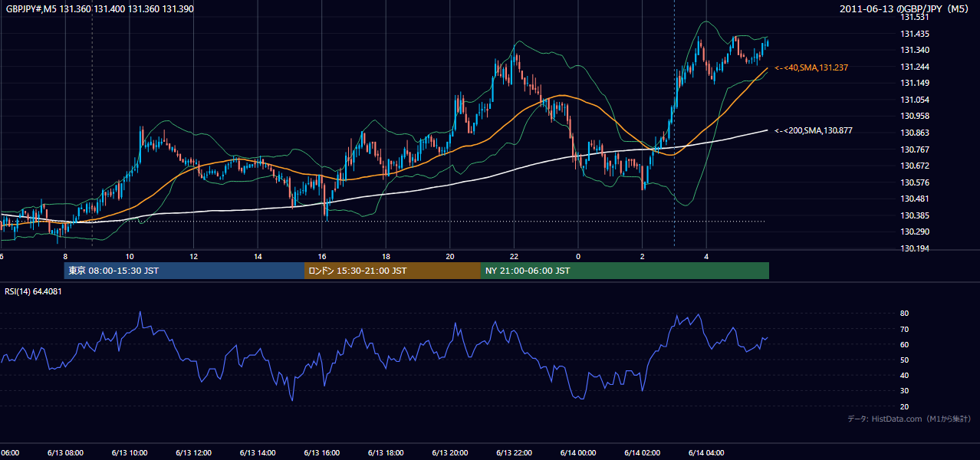Viewport: 980px width, 460px height.
Task: Click price axis label 130.672
Action: click(x=914, y=166)
